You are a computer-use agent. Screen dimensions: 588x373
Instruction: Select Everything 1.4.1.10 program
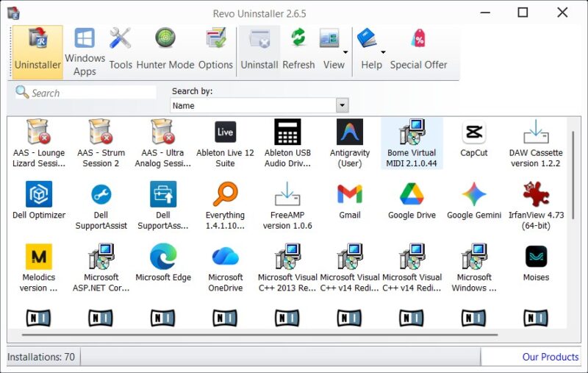[x=225, y=206]
